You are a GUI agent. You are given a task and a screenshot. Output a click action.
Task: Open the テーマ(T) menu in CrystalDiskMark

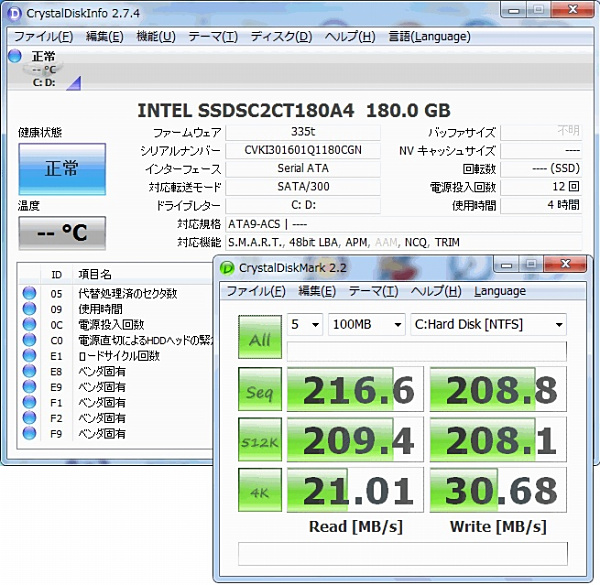pyautogui.click(x=373, y=291)
